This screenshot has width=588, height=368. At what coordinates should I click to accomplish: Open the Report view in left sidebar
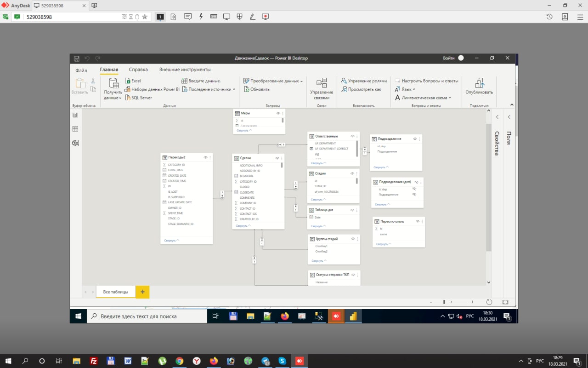pos(75,115)
